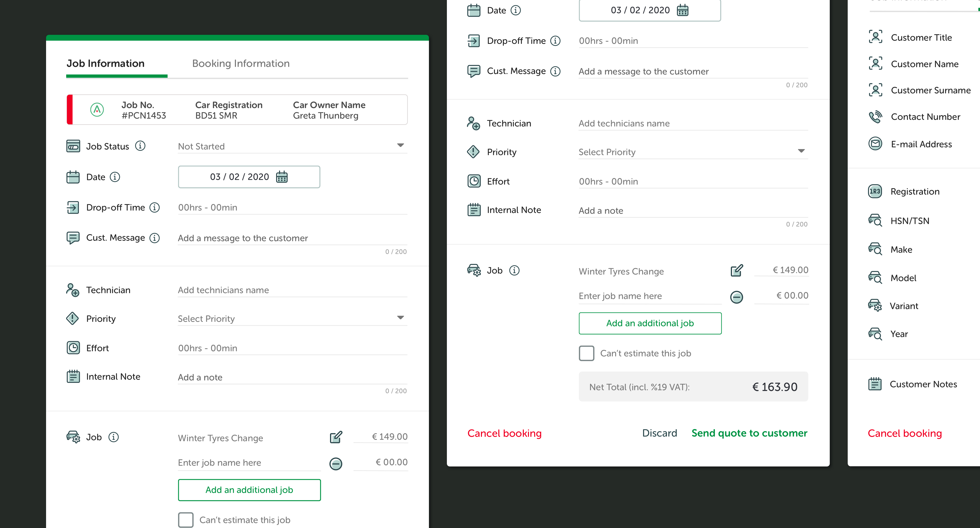This screenshot has width=980, height=528.
Task: Click Drop-off Time info icon in middle card
Action: [x=555, y=40]
